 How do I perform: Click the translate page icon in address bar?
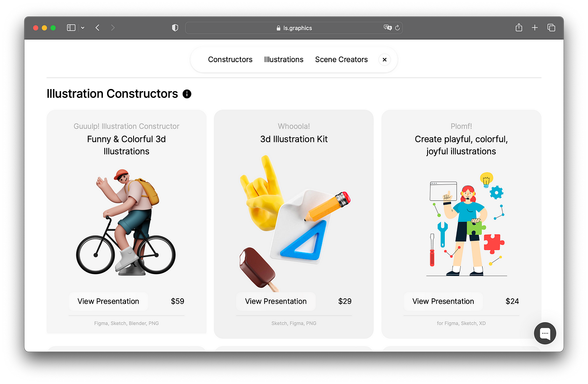click(x=388, y=28)
